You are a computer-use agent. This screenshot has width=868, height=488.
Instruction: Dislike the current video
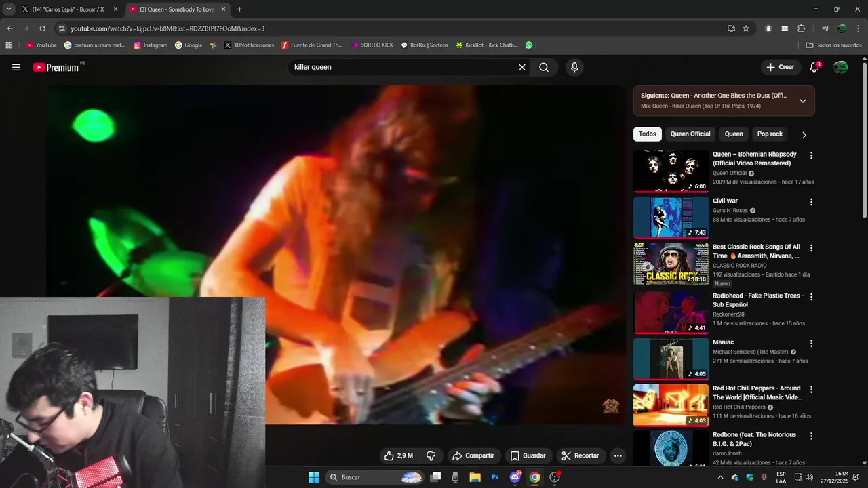coord(431,455)
